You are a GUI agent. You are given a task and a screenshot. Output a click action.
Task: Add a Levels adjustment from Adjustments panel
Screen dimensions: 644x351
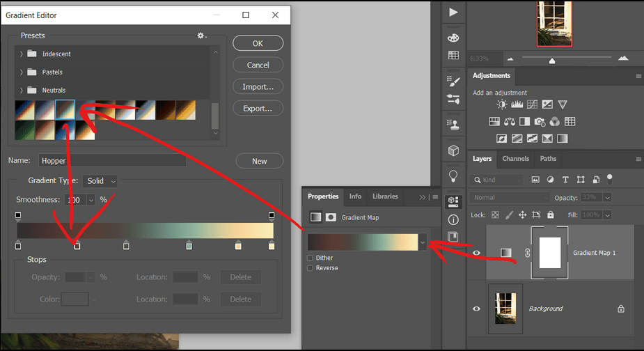coord(517,104)
